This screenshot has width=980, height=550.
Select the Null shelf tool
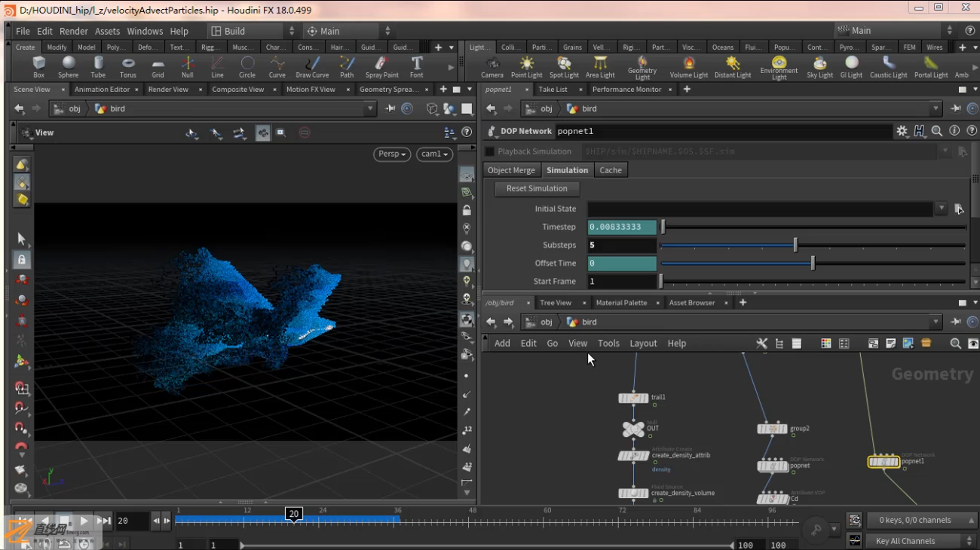click(187, 67)
